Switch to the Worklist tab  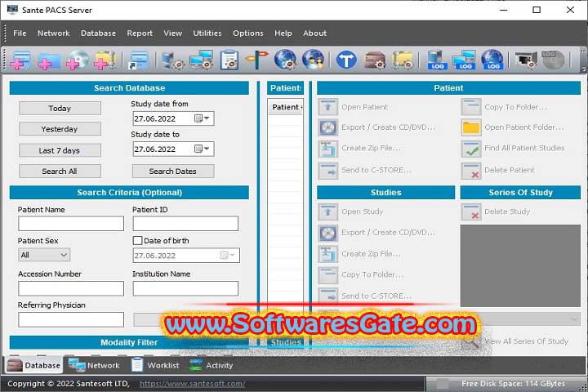click(155, 365)
